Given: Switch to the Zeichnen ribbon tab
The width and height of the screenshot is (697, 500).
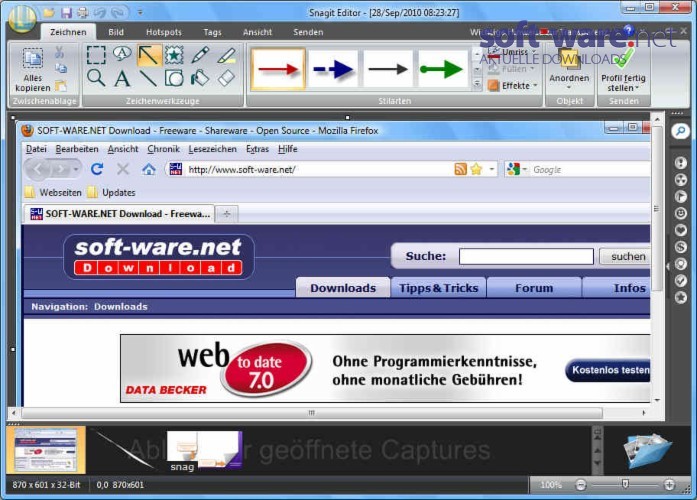Looking at the screenshot, I should point(68,32).
